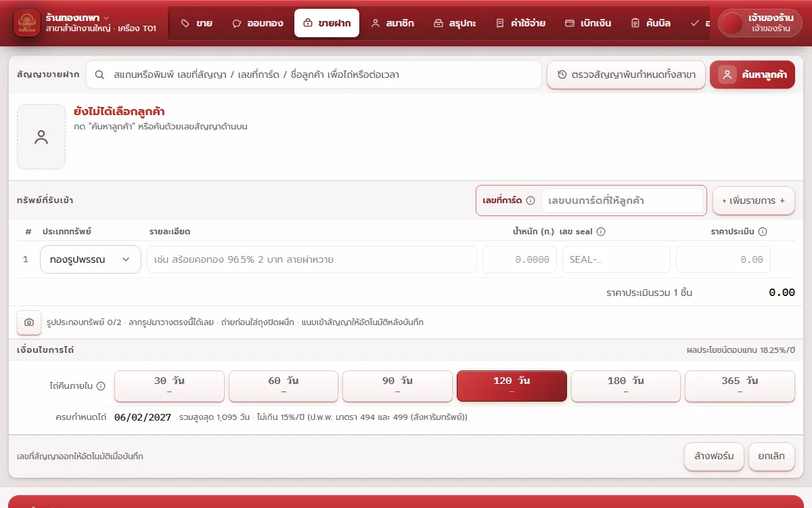Open the คืนบิล tab

650,23
